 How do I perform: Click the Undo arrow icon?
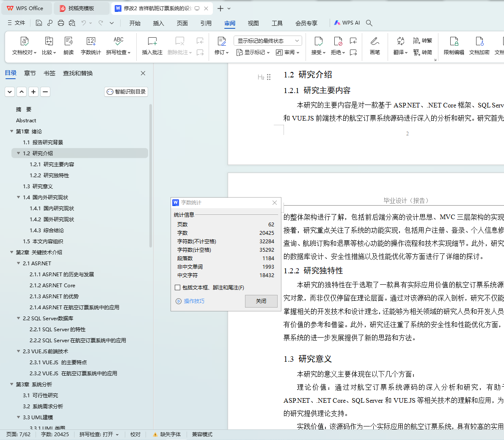click(x=83, y=23)
